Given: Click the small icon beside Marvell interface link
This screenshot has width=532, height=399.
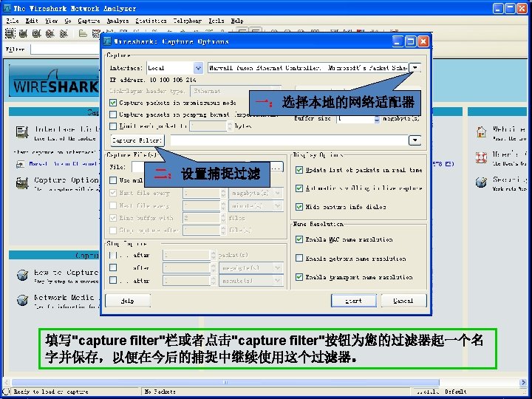Looking at the screenshot, I should tap(21, 165).
